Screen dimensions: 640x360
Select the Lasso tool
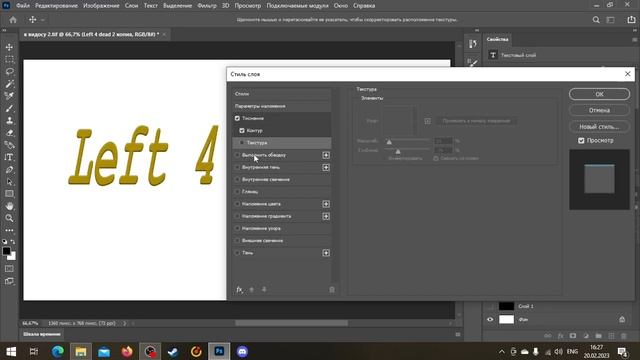(9, 71)
